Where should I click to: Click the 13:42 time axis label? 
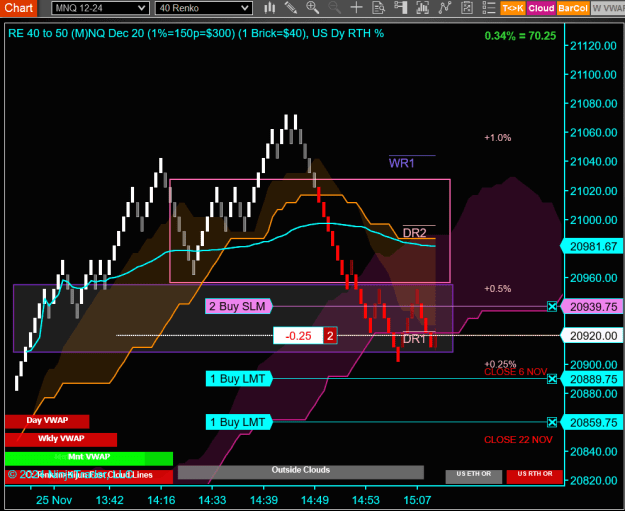pyautogui.click(x=110, y=500)
